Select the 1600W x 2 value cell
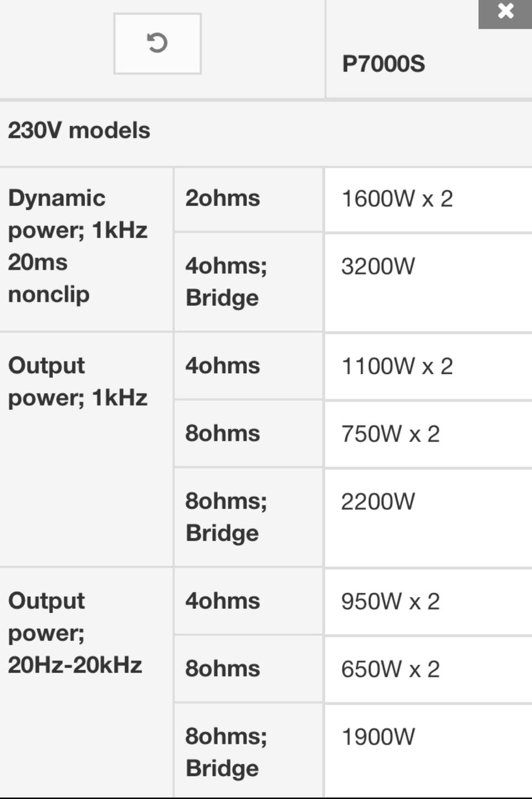Screen dimensions: 532x799 428,199
